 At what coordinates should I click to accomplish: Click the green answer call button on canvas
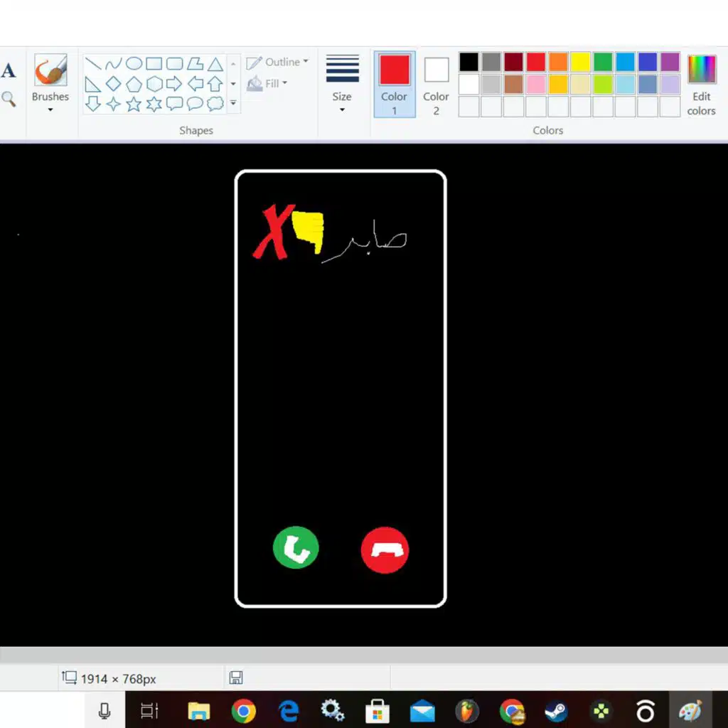pyautogui.click(x=296, y=548)
